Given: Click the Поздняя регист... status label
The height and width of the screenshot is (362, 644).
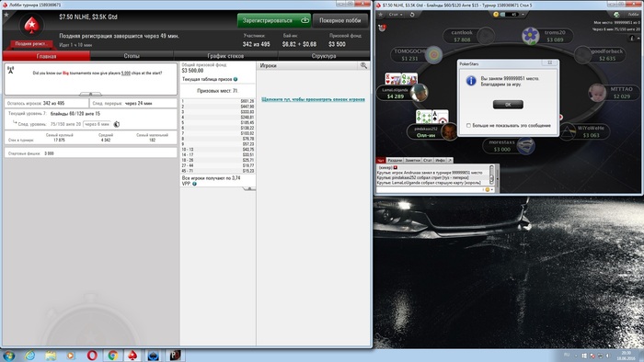Looking at the screenshot, I should pos(30,43).
